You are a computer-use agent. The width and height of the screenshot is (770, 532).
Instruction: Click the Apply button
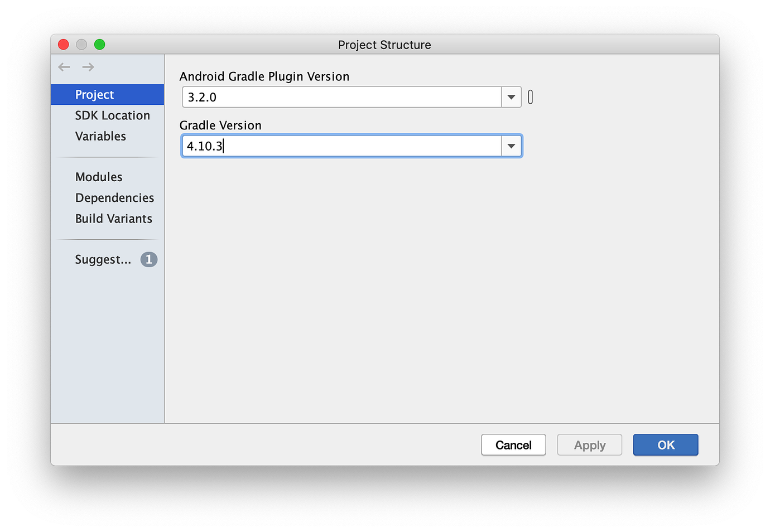pyautogui.click(x=589, y=445)
